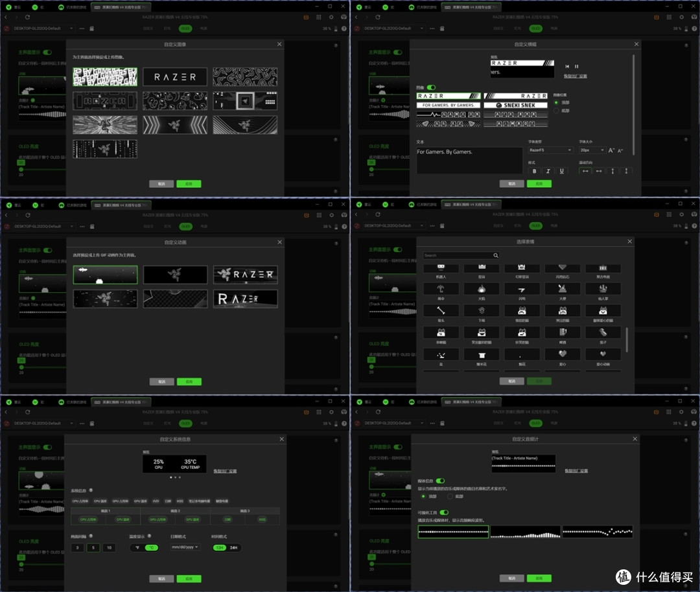700x592 pixels.
Task: Open settings gear in system info window
Action: [331, 412]
